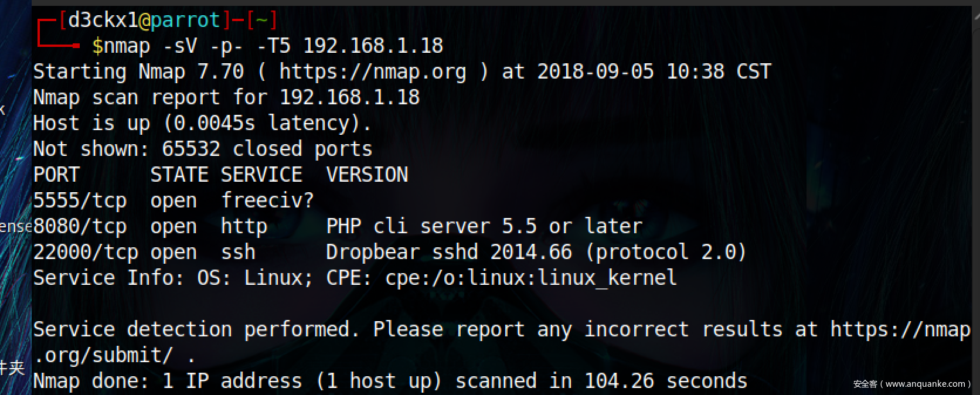This screenshot has height=395, width=980.
Task: Click the .org/submit/ URL continuation text
Action: 103,355
